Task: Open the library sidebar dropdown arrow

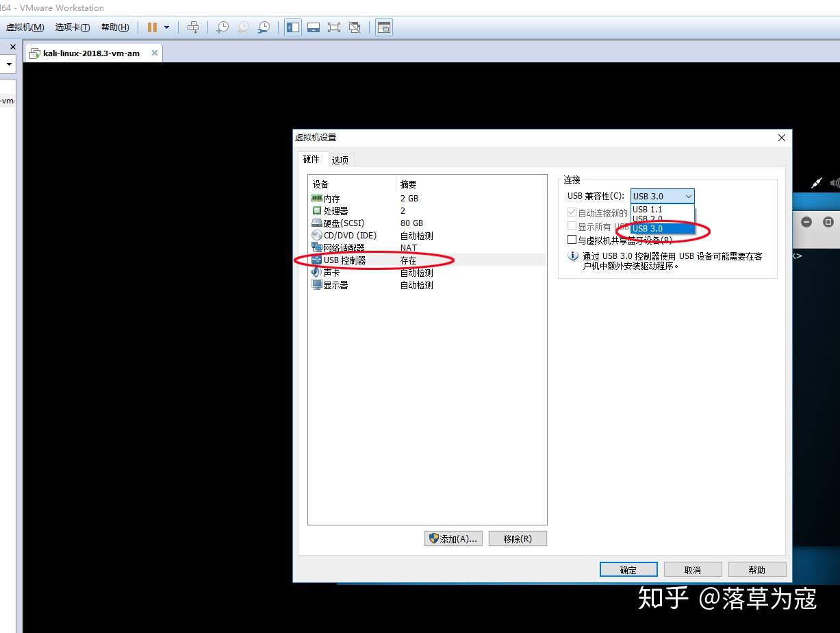Action: pyautogui.click(x=9, y=64)
